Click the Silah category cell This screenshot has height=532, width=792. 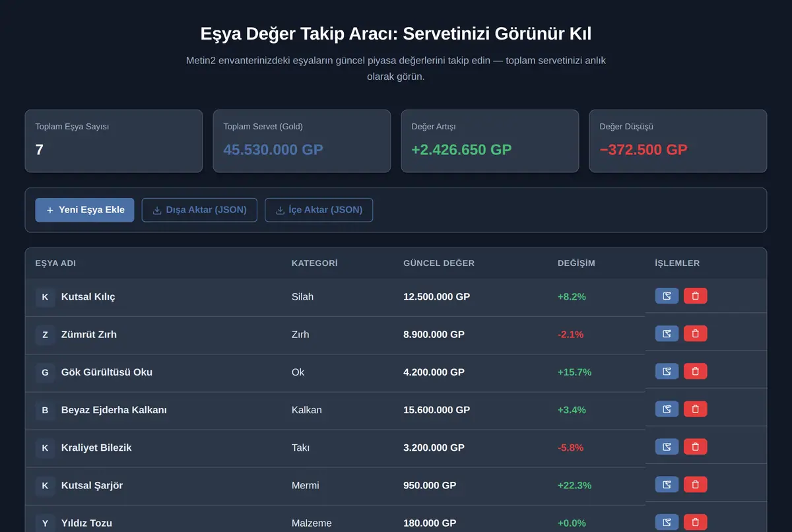303,297
